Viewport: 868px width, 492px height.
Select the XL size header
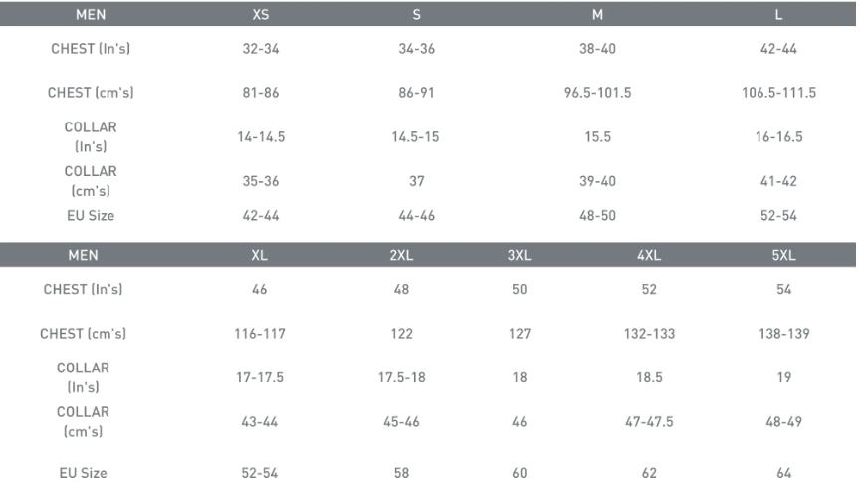(x=259, y=255)
